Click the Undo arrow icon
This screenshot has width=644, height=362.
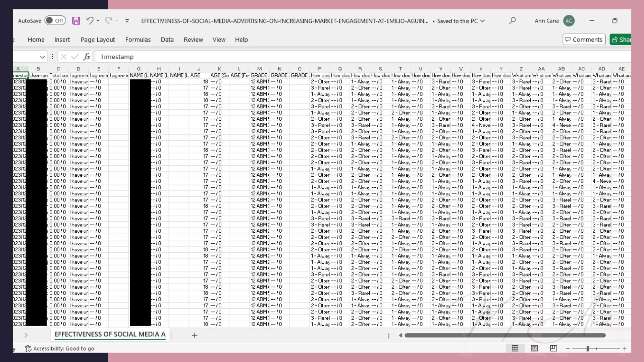tap(89, 21)
